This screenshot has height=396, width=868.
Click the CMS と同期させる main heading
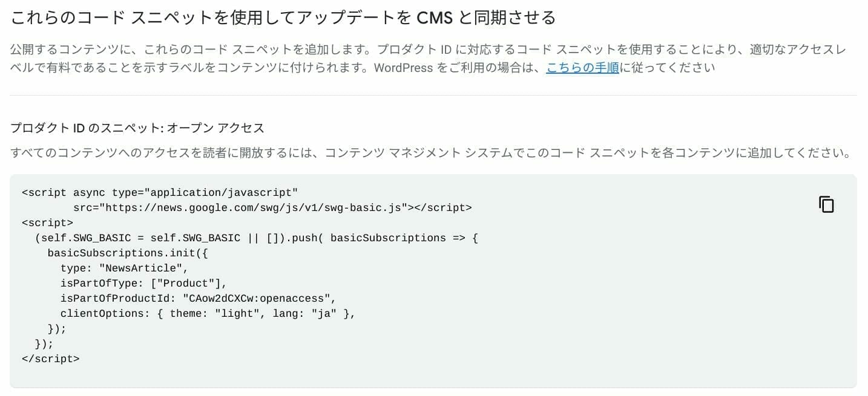[283, 18]
